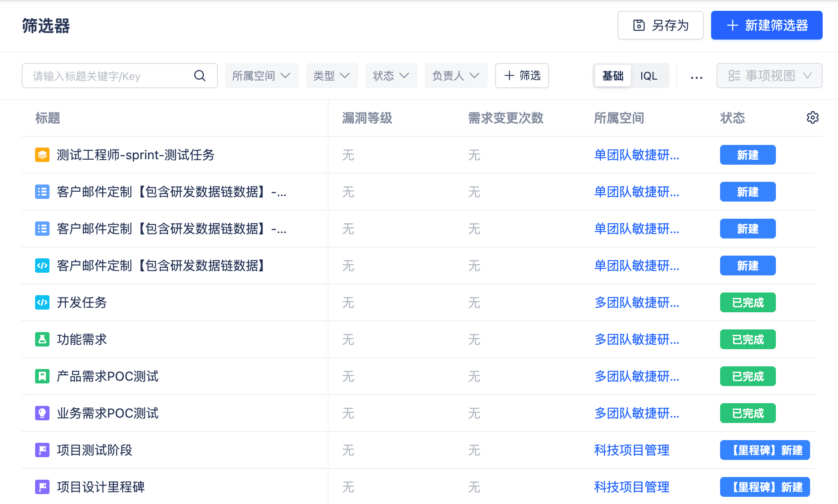The height and width of the screenshot is (504, 838).
Task: Click the more options ellipsis icon
Action: click(696, 77)
